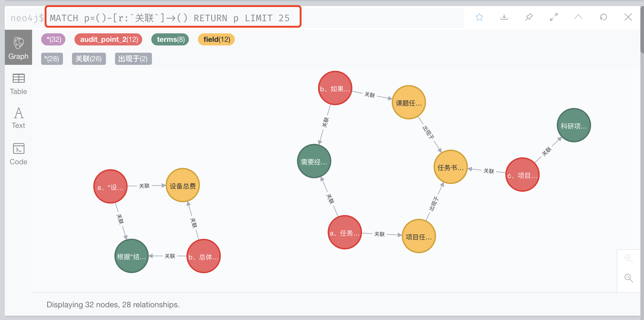This screenshot has height=320, width=644.
Task: Expand the frame to fullscreen
Action: click(x=554, y=17)
